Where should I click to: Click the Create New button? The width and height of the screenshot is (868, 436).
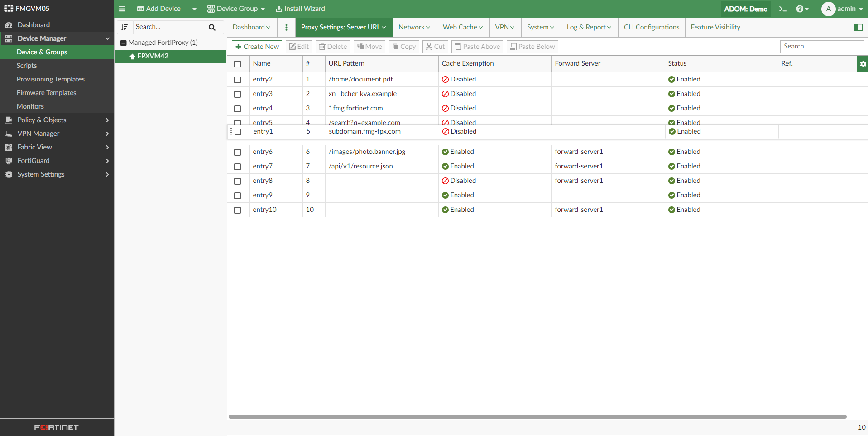pyautogui.click(x=257, y=47)
